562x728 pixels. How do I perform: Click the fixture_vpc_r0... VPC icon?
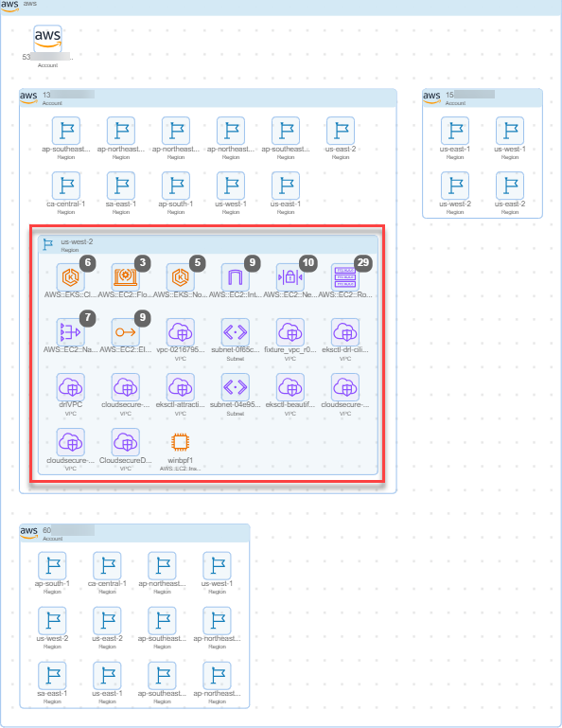click(290, 332)
